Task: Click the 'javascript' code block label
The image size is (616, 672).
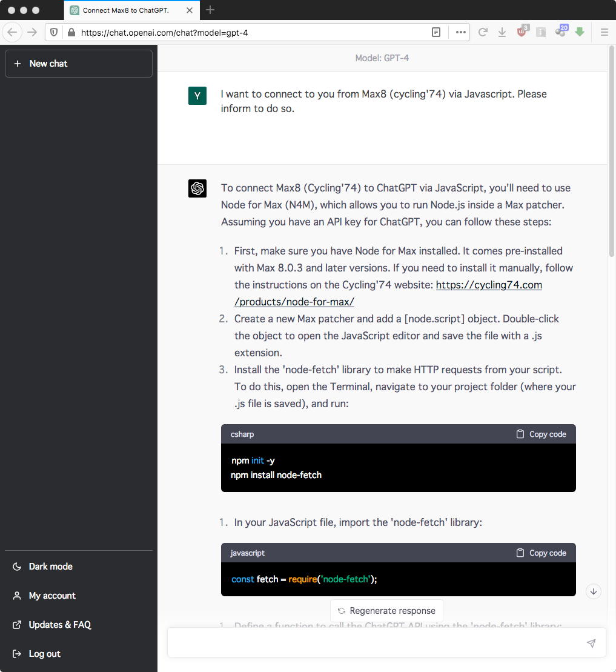Action: tap(247, 553)
